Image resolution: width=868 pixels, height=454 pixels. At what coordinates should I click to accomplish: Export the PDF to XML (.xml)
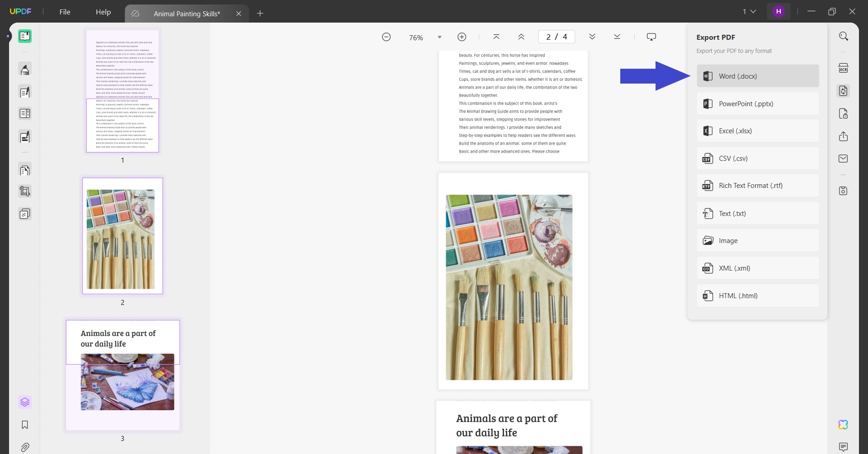[758, 268]
